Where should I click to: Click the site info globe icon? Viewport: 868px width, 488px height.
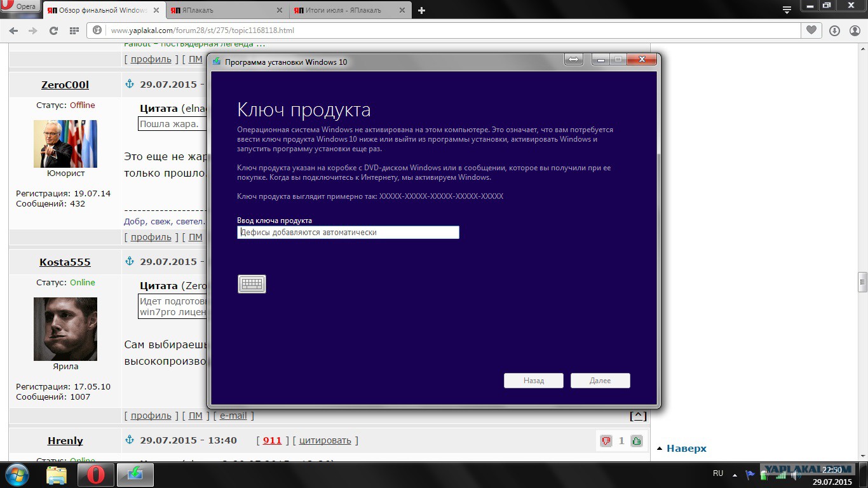coord(98,30)
